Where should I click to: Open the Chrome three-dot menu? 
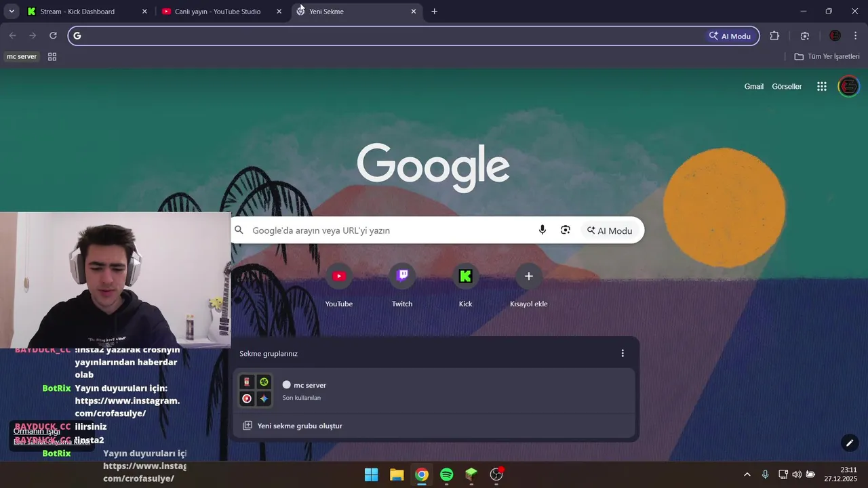coord(856,36)
